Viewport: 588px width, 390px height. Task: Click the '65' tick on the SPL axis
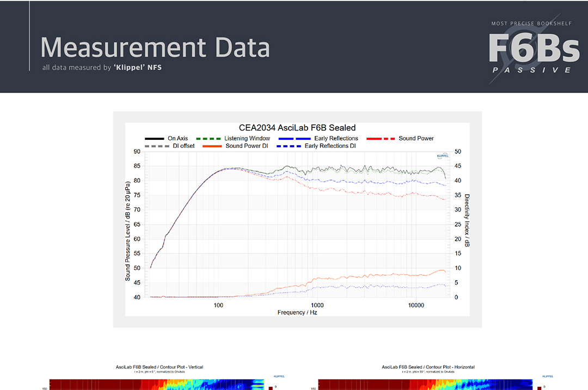137,225
